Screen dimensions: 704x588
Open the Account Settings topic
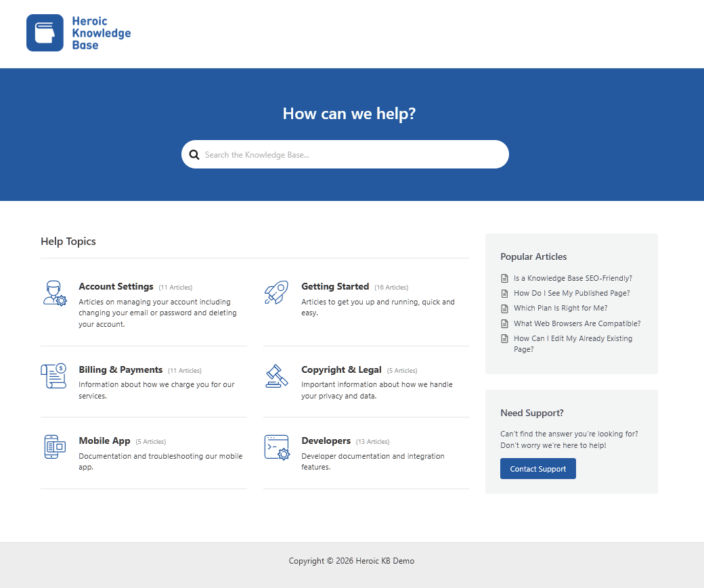[116, 286]
